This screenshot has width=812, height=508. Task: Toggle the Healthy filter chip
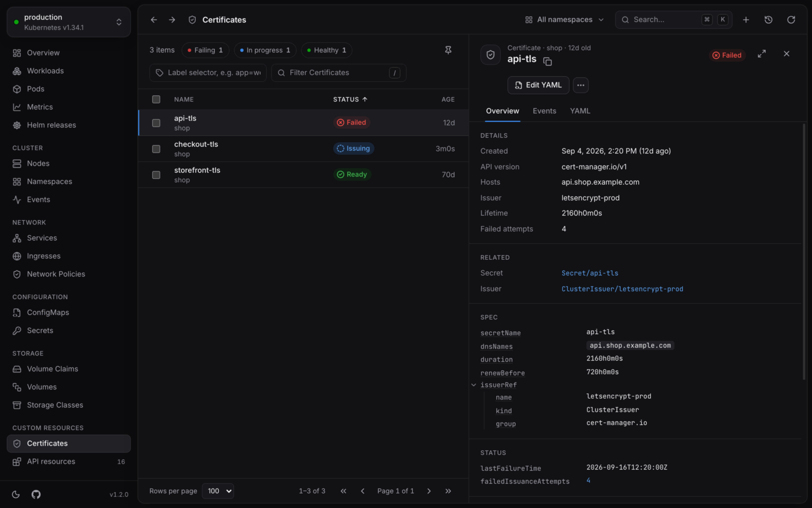(x=326, y=50)
